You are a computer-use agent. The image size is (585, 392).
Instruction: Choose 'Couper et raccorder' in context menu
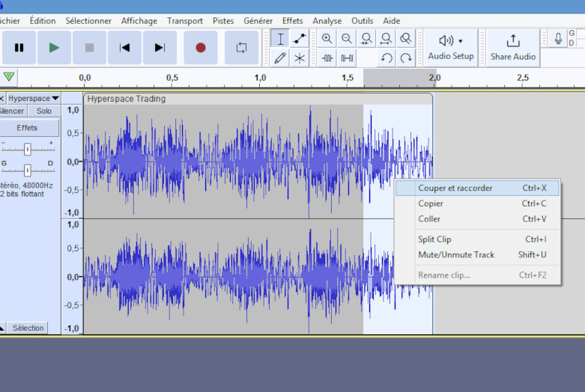click(x=455, y=188)
